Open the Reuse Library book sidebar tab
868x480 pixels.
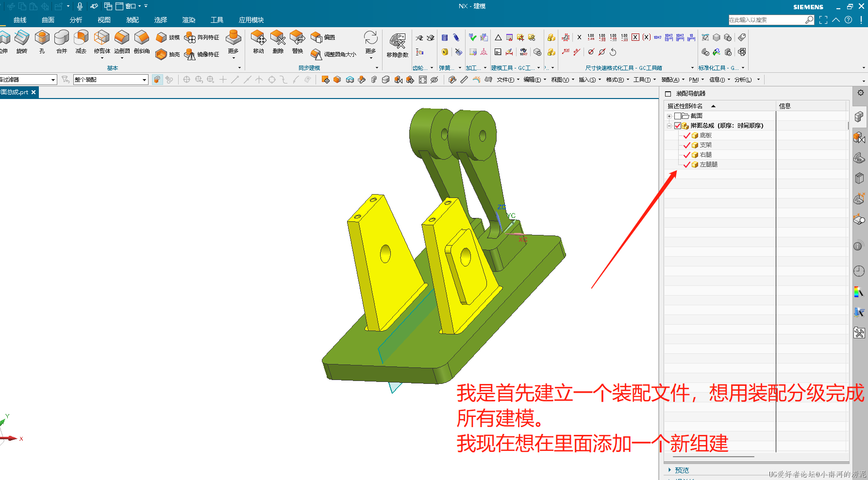pyautogui.click(x=859, y=178)
